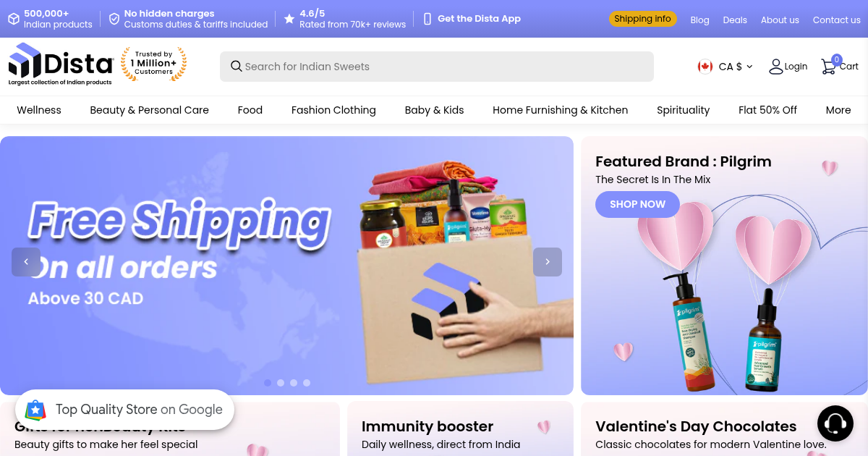The width and height of the screenshot is (868, 456).
Task: Go to next banner slide arrow
Action: click(x=548, y=262)
